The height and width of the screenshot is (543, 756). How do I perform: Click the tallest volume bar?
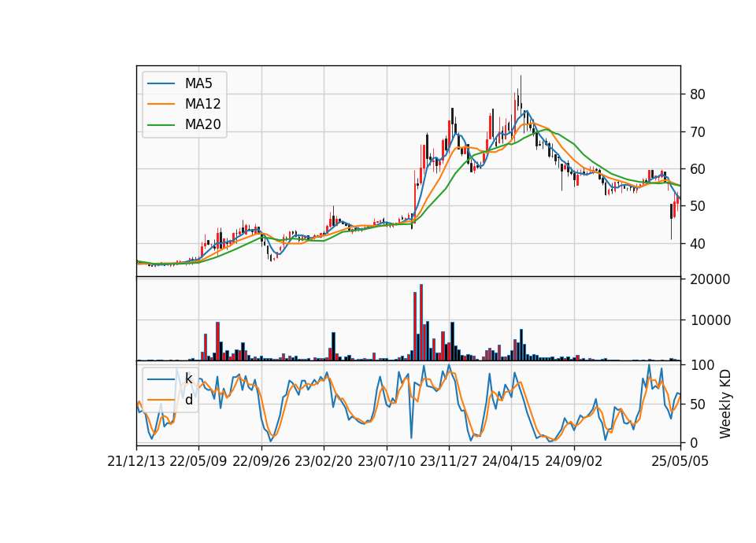click(421, 323)
